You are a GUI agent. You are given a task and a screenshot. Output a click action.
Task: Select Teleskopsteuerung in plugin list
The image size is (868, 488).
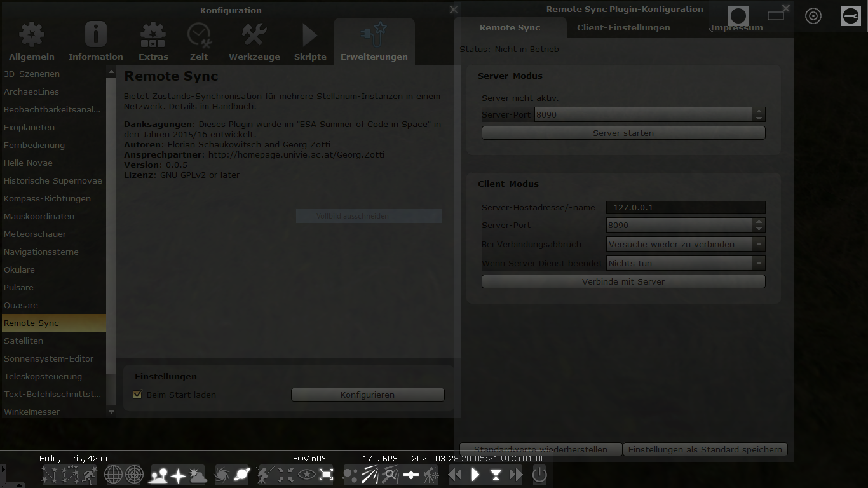pyautogui.click(x=53, y=376)
